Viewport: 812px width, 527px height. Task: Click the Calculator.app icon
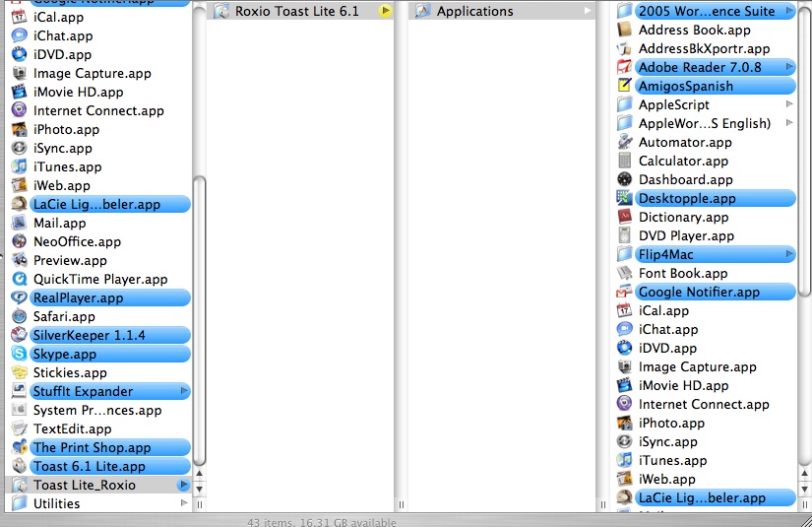click(625, 161)
